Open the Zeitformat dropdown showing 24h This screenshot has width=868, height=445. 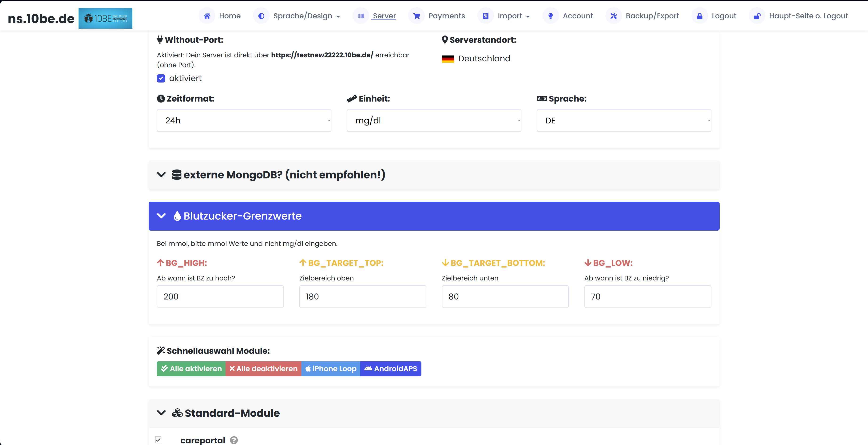pyautogui.click(x=244, y=120)
